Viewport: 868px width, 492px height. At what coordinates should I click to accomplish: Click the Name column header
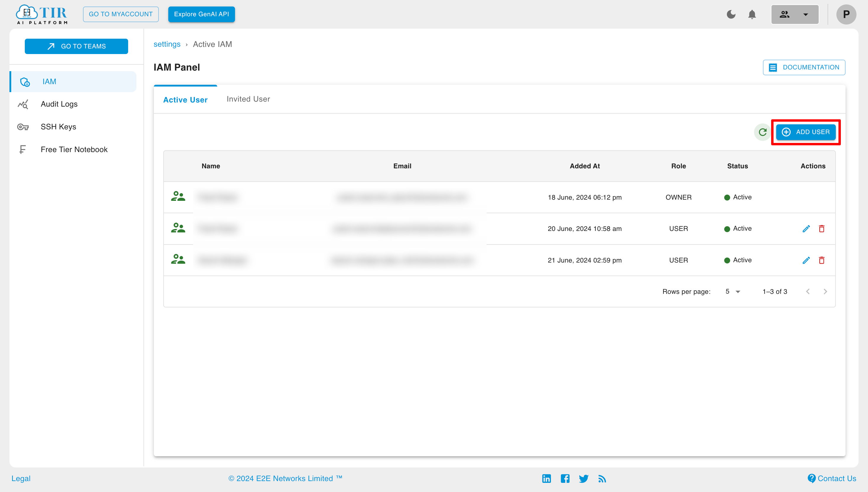point(211,166)
